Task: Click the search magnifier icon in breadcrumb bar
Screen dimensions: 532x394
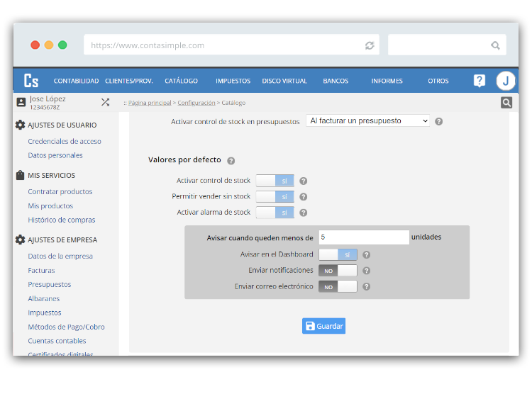Action: click(x=506, y=103)
